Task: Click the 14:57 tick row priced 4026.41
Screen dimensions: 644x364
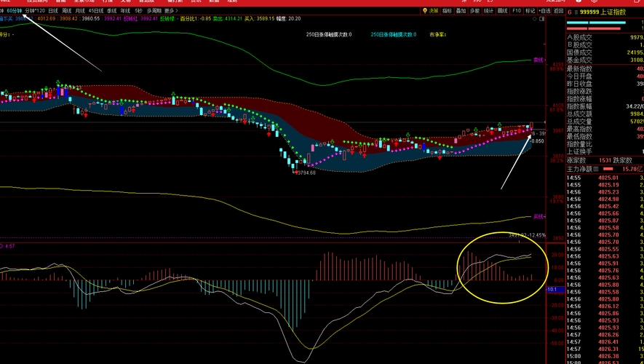Action: coord(605,342)
